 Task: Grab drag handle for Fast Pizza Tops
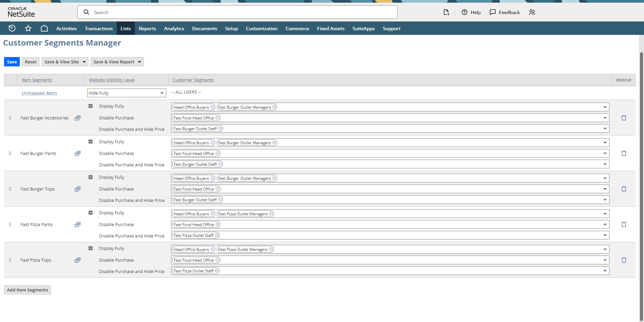pyautogui.click(x=10, y=260)
